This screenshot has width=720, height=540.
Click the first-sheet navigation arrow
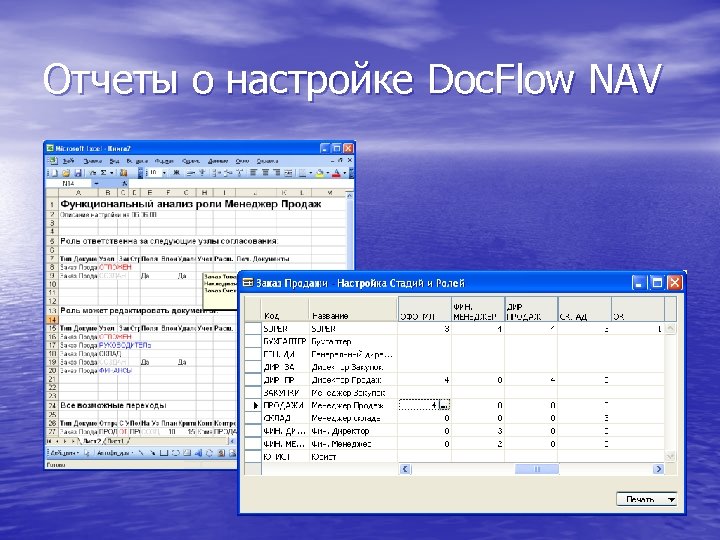(x=49, y=441)
